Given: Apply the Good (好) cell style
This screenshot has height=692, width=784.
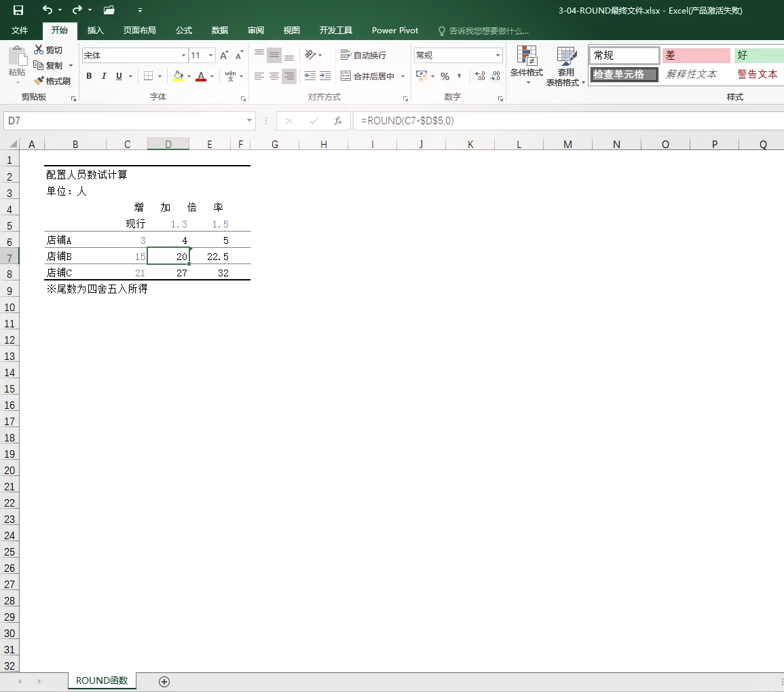Looking at the screenshot, I should pyautogui.click(x=759, y=55).
